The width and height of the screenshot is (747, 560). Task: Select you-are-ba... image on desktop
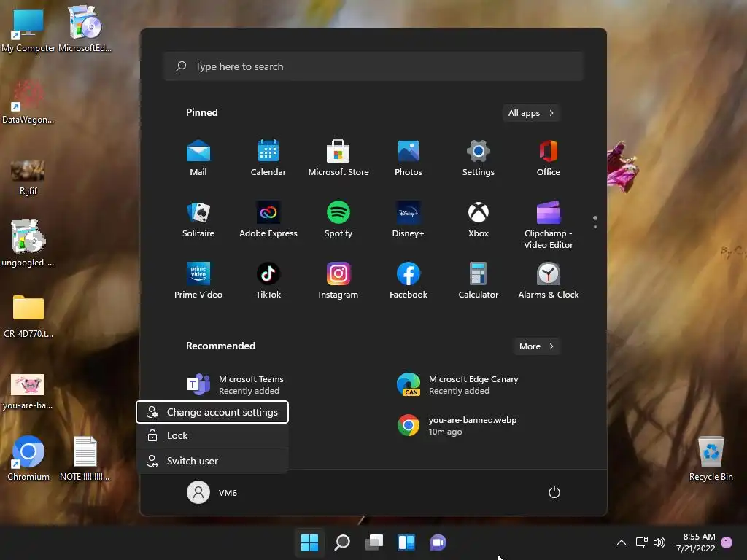click(x=28, y=392)
